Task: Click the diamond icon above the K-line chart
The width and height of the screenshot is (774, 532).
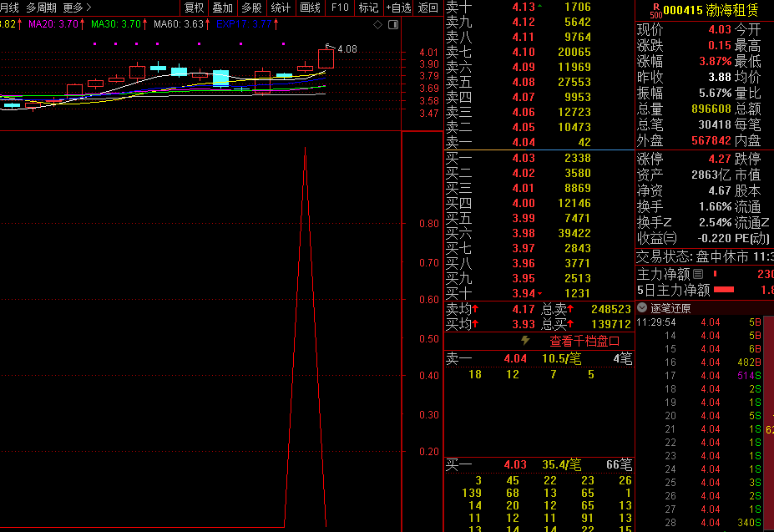Action: [x=377, y=25]
